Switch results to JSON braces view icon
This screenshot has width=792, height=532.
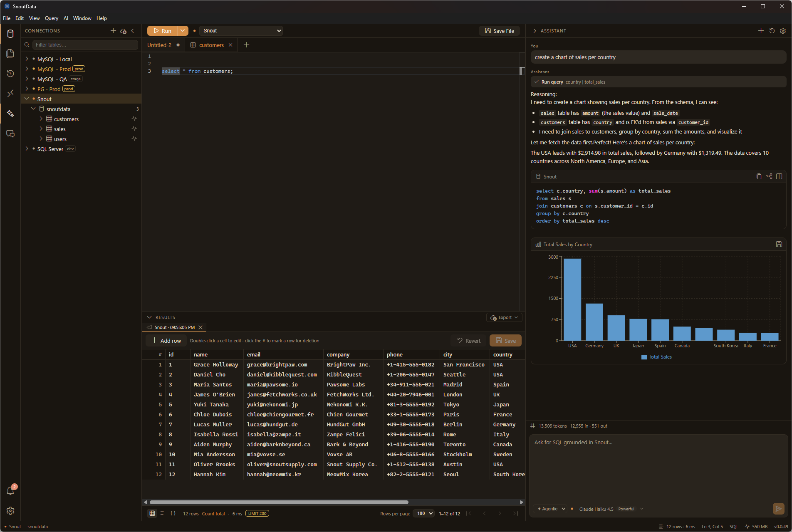(x=173, y=513)
